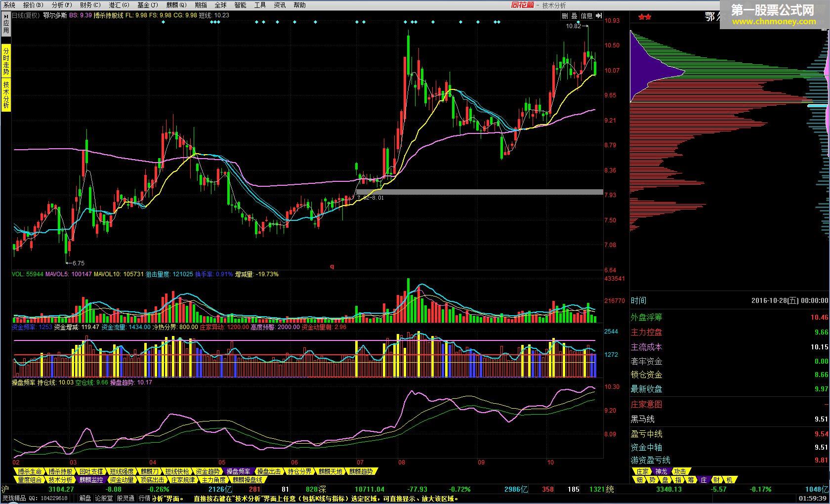Viewport: 830px width, 504px height.
Task: Open the 工具 menu
Action: [x=260, y=5]
